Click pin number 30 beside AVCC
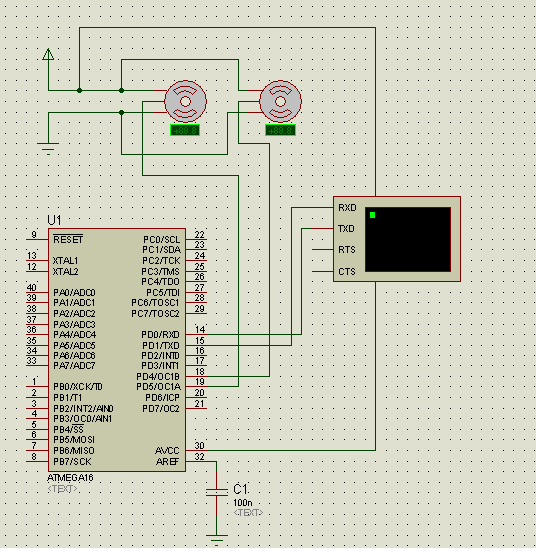Viewport: 536px width, 548px height. (x=200, y=446)
